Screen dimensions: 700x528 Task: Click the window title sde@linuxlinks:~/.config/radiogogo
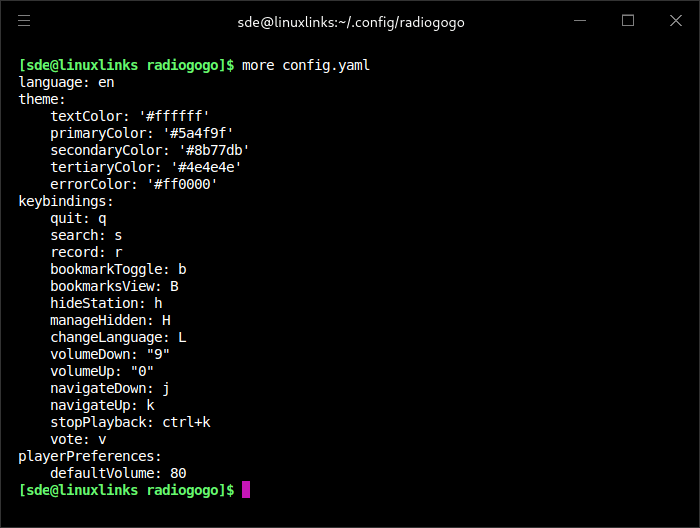click(x=350, y=21)
